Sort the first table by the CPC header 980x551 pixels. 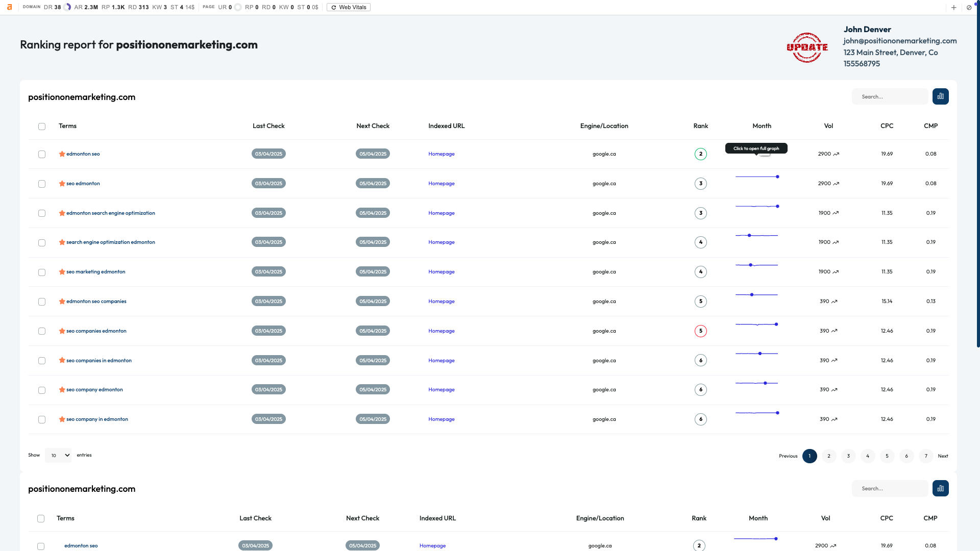click(x=887, y=126)
